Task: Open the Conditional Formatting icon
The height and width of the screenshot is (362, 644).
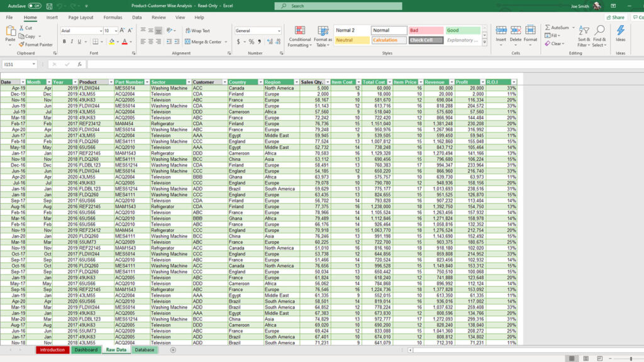Action: 300,32
